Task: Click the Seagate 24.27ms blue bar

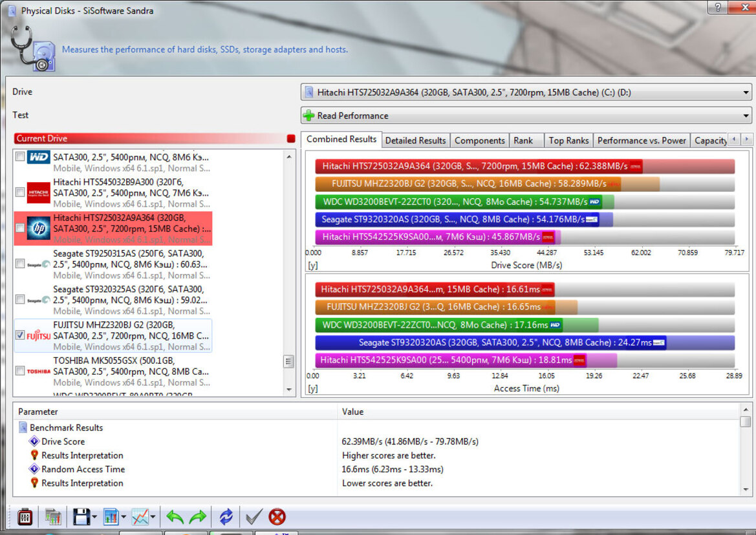Action: pyautogui.click(x=491, y=343)
